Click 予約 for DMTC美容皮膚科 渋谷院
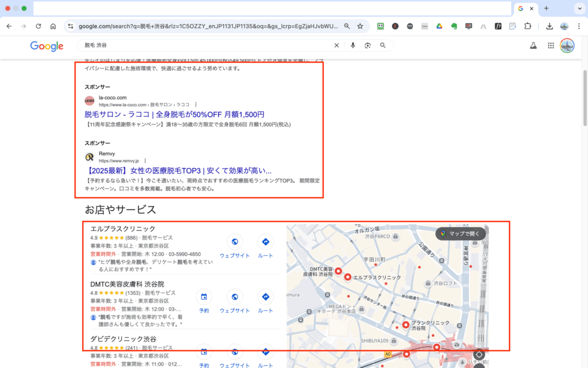 [204, 302]
